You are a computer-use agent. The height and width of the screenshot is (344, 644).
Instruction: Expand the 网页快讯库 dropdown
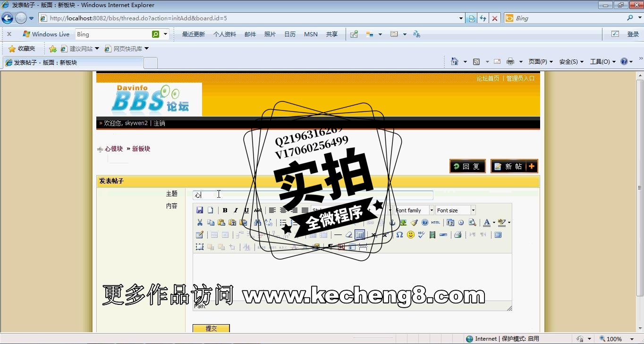pos(146,49)
